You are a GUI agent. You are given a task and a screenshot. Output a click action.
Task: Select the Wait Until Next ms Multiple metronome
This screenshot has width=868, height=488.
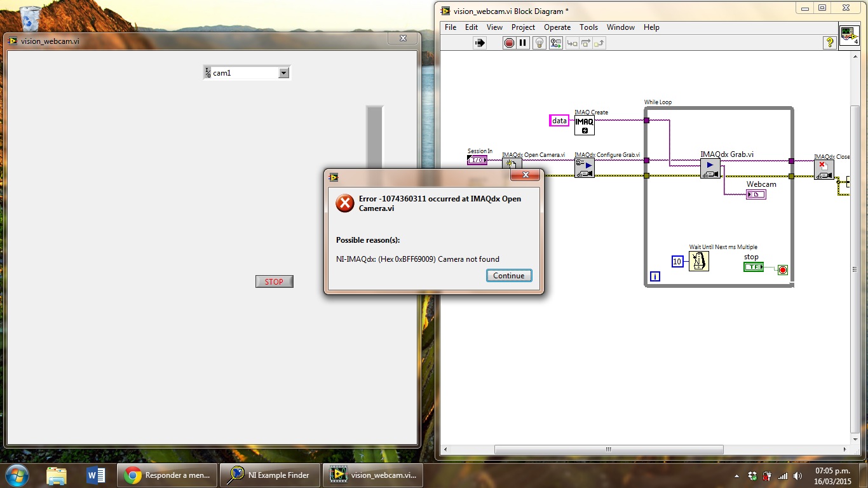699,261
